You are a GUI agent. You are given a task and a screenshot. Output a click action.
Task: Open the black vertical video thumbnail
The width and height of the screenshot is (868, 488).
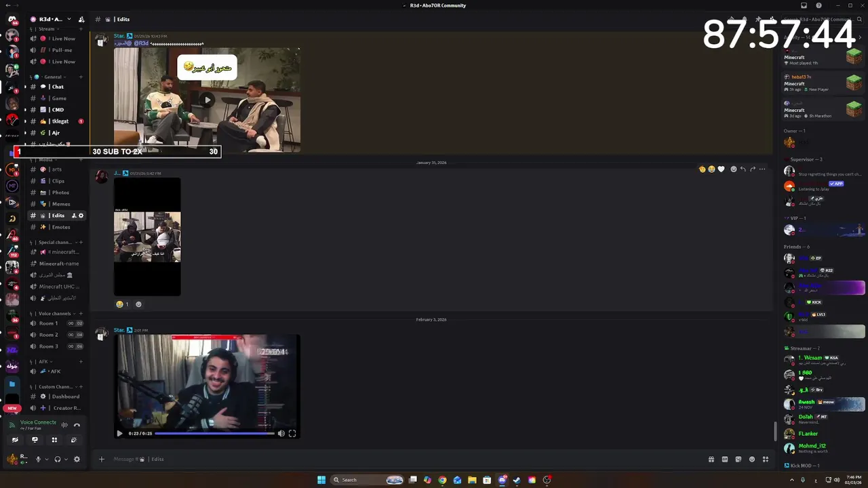pos(147,237)
